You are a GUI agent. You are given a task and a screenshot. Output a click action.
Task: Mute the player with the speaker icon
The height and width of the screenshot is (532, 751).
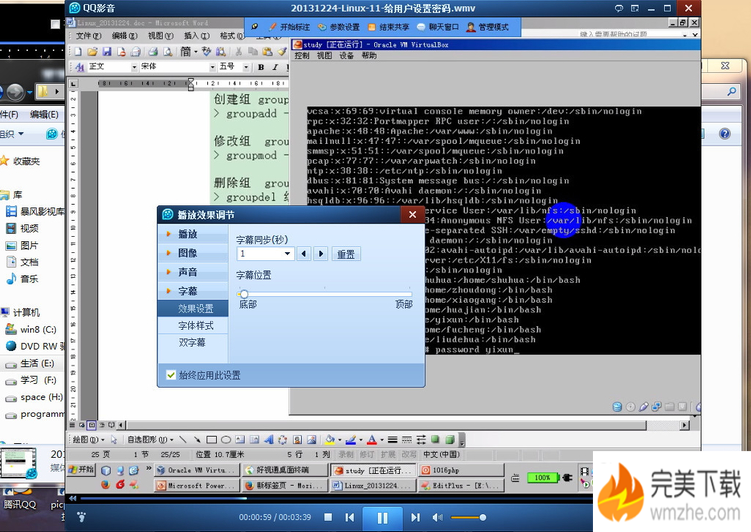click(x=437, y=517)
